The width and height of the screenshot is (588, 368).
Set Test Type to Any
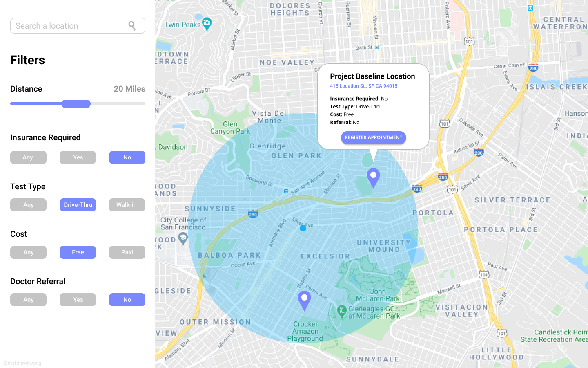[x=28, y=205]
